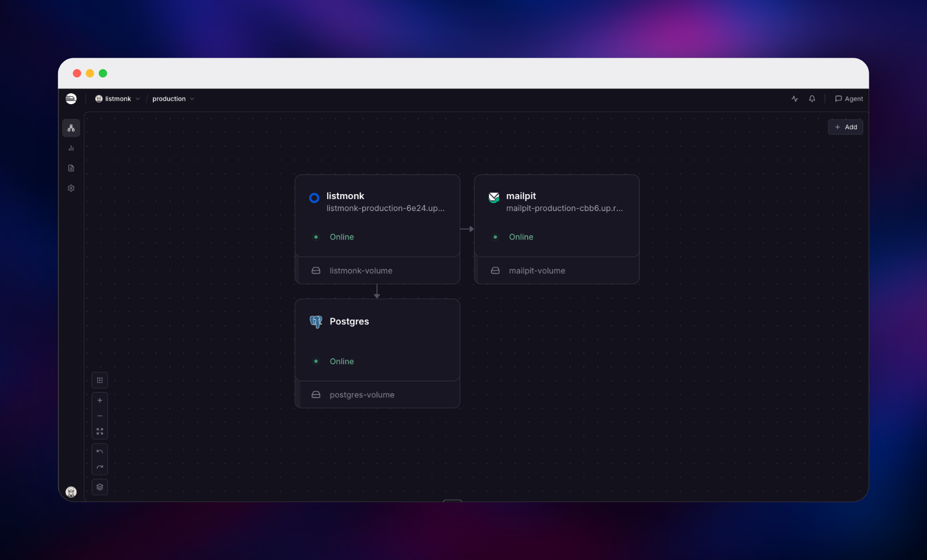Screen dimensions: 927x560
Task: Zoom in the canvas with plus
Action: [100, 400]
